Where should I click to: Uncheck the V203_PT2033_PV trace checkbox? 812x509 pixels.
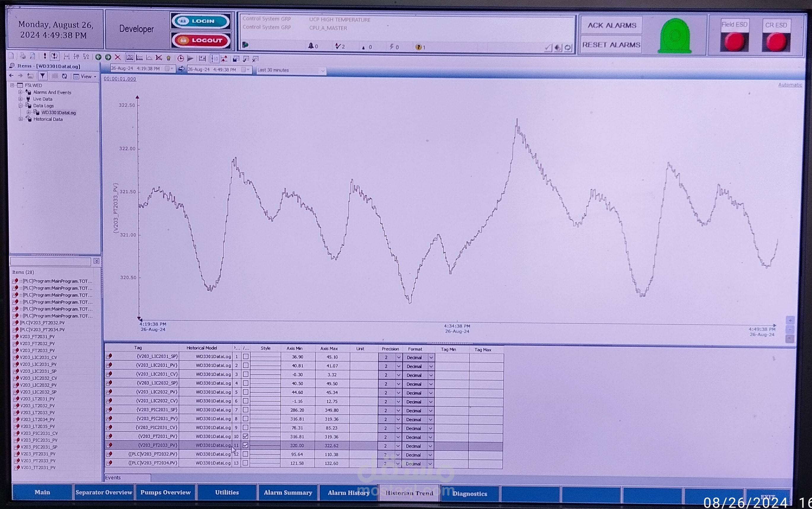coord(245,445)
